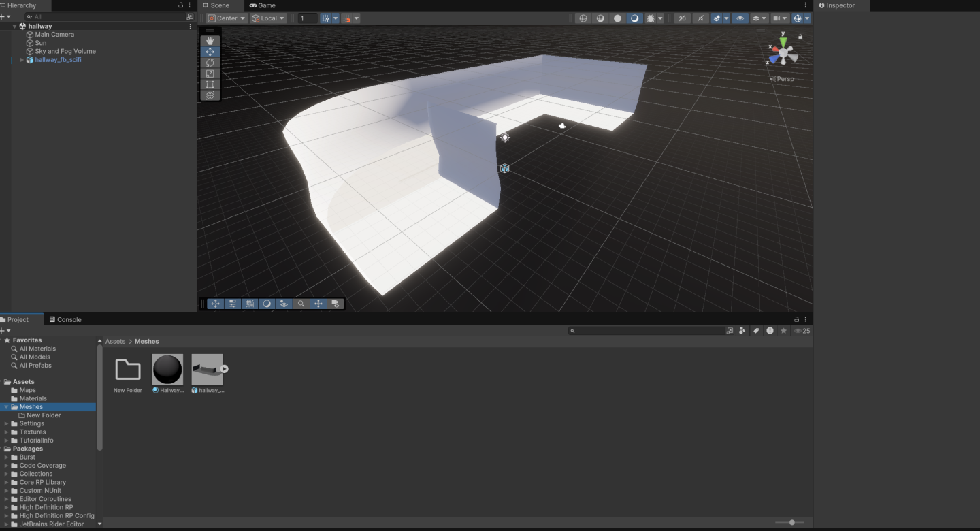Screen dimensions: 980x531
Task: Select the combined Transform tool
Action: [210, 95]
